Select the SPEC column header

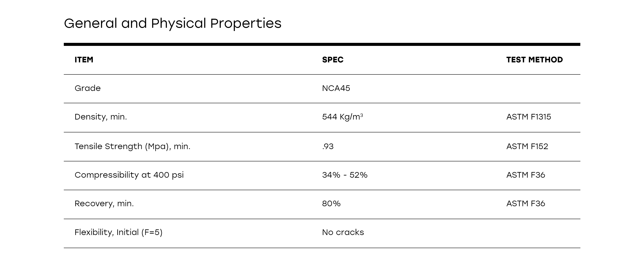332,60
